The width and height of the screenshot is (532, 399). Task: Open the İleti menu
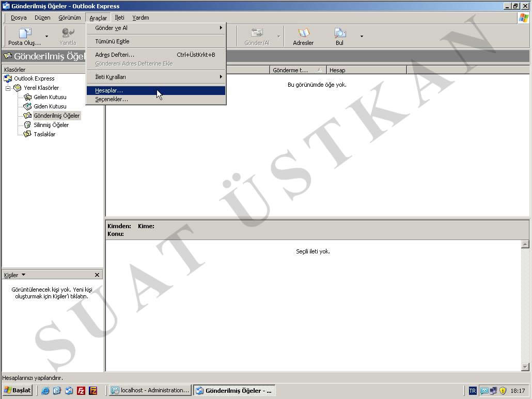pyautogui.click(x=119, y=18)
